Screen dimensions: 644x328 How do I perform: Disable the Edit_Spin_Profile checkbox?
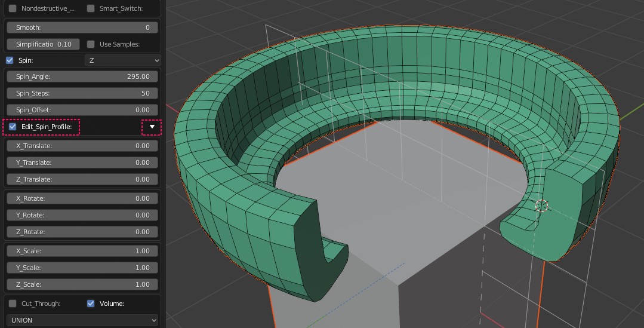[13, 127]
